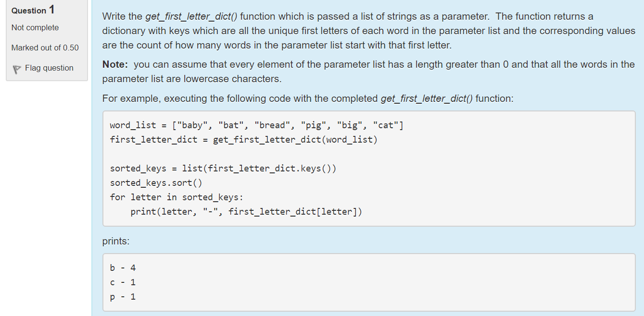Screen dimensions: 644x316
Task: Click the output block showing b - 4
Action: tap(122, 267)
